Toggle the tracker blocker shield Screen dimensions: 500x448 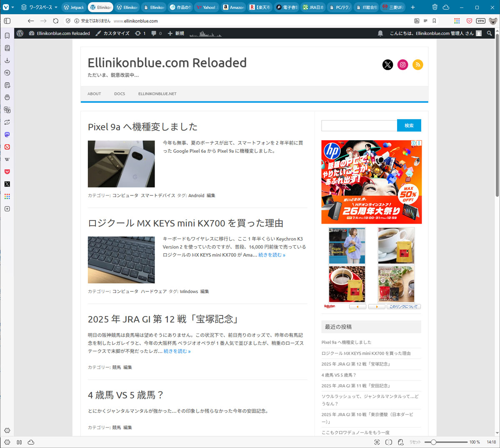(68, 21)
